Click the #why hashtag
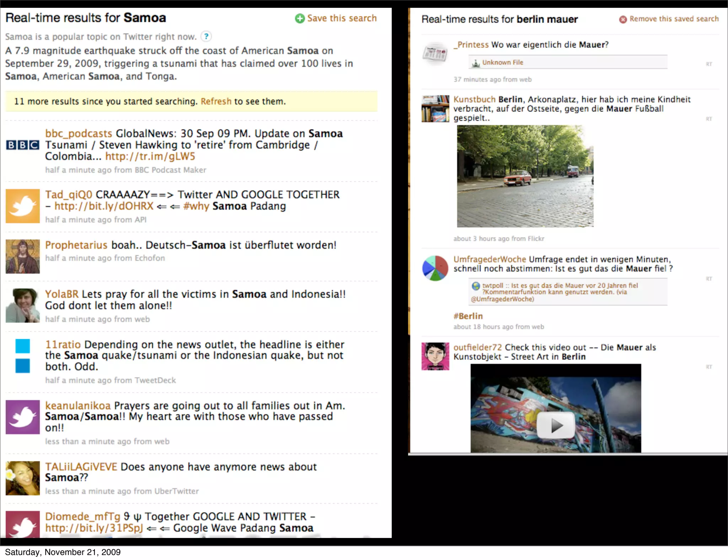 196,206
